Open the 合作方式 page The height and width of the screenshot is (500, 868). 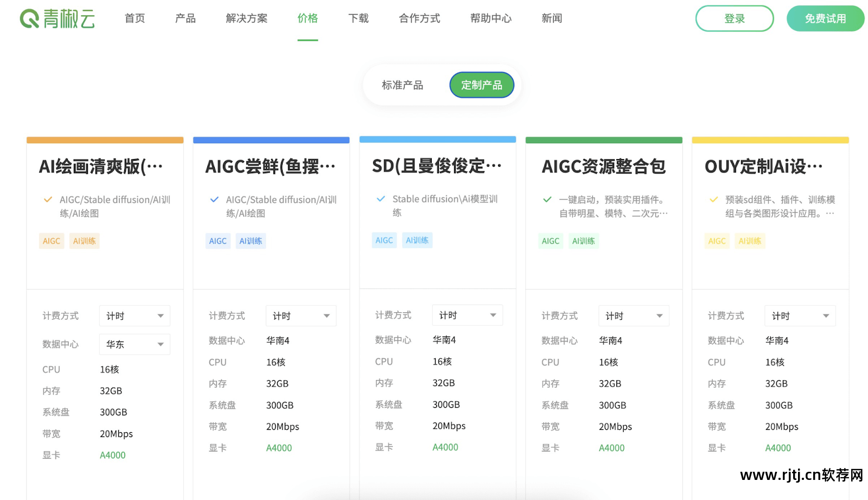coord(419,18)
